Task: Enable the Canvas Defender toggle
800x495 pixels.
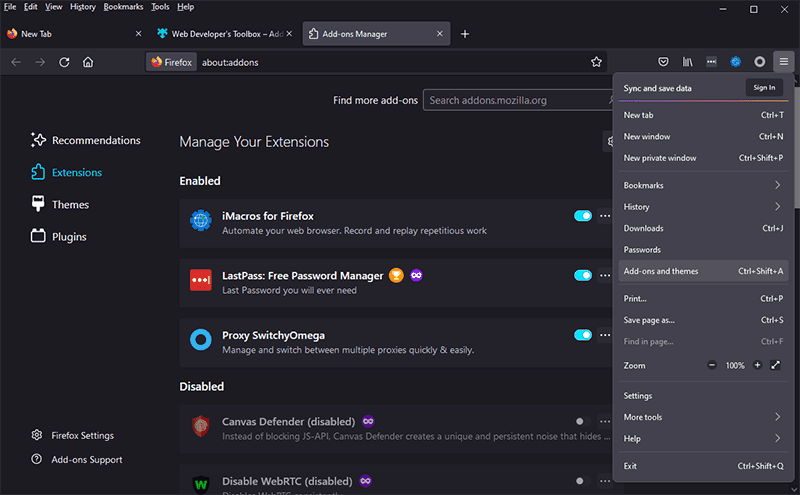Action: 583,422
